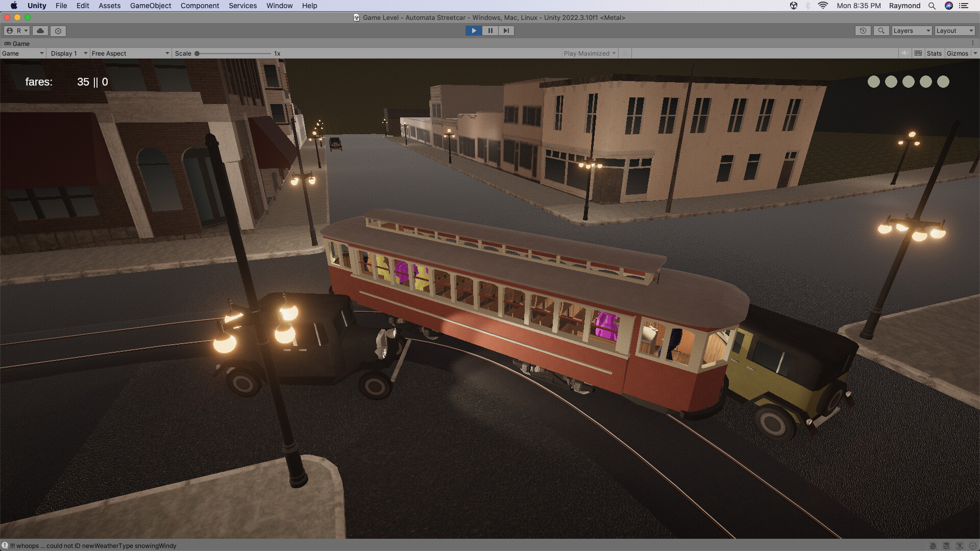Image resolution: width=980 pixels, height=551 pixels.
Task: Click the bug debugger icon in status bar
Action: 932,545
